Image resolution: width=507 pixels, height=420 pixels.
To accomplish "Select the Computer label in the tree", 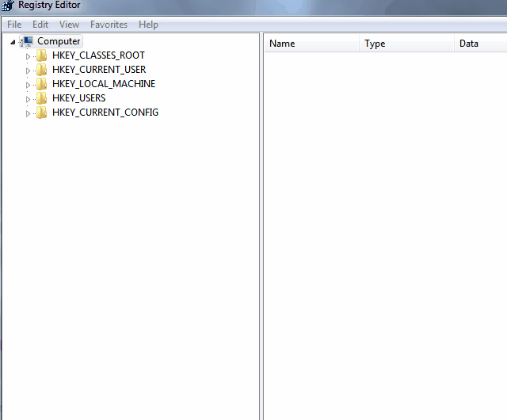I will [59, 41].
